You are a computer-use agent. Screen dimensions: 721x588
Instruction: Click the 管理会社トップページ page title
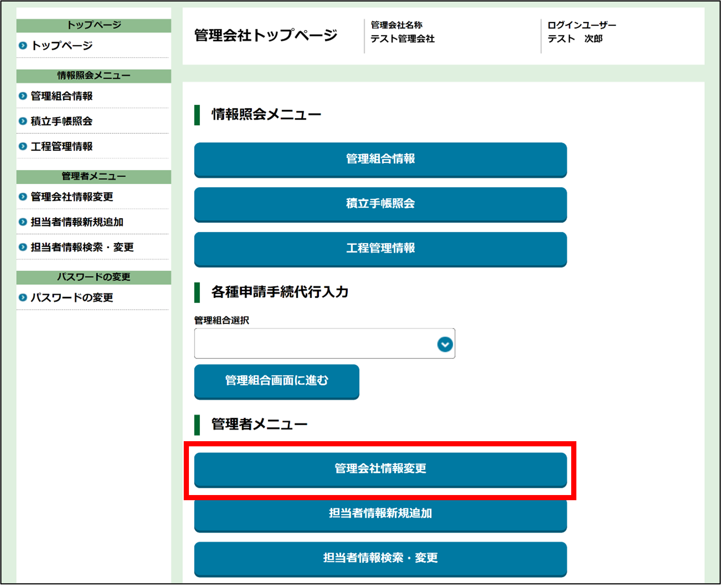tap(266, 35)
